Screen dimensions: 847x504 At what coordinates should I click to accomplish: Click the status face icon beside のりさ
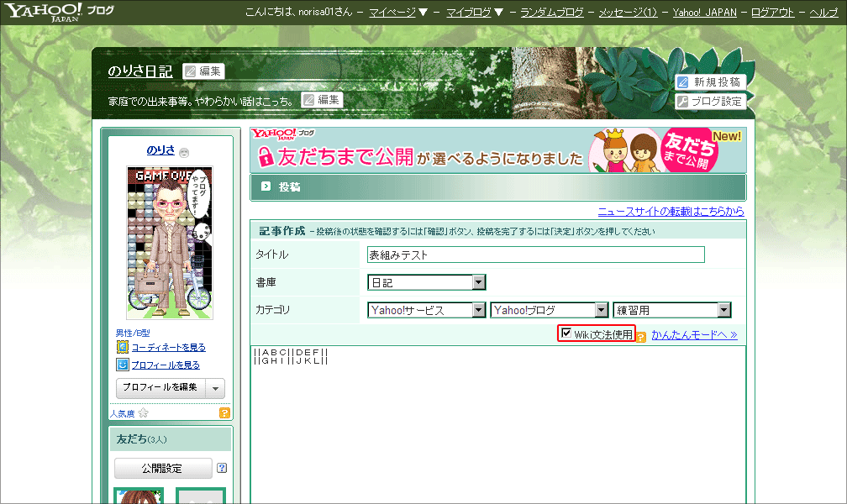(184, 152)
